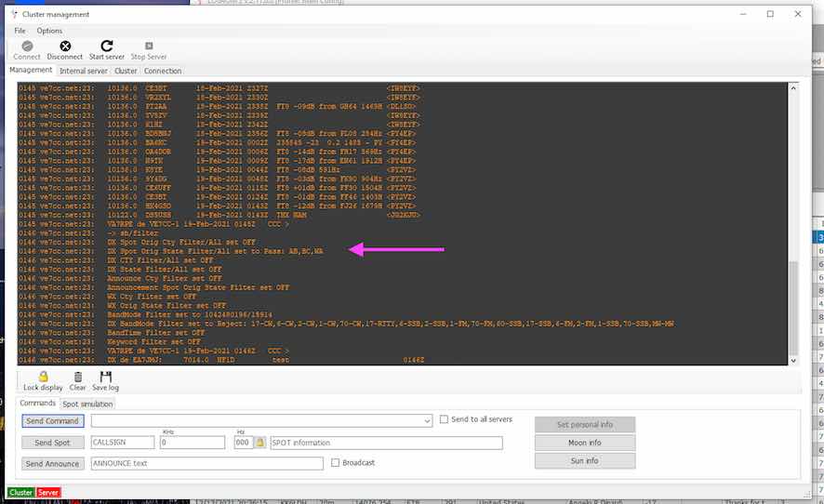Click the command text entry box
Screen dimensions: 824x504
(x=257, y=421)
